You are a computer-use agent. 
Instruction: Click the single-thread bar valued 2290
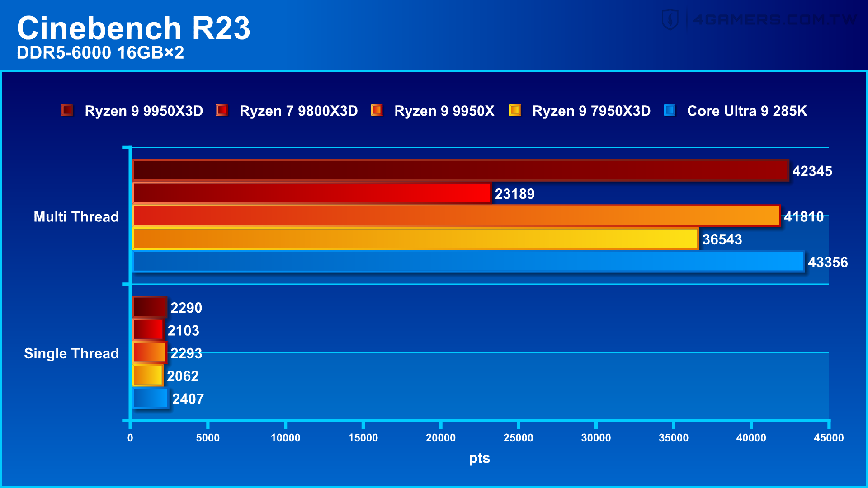coord(150,307)
